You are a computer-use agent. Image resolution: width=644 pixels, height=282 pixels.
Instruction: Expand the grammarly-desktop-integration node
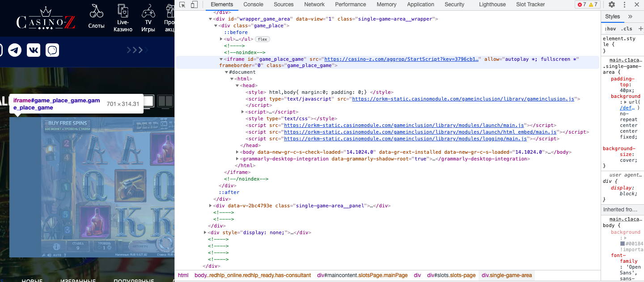click(x=237, y=159)
